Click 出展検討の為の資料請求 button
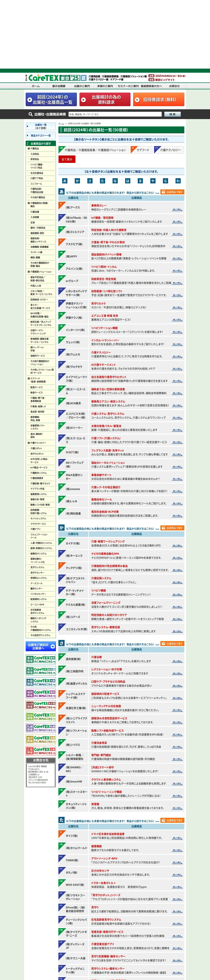Image resolution: width=210 pixels, height=980 pixels. point(105,100)
